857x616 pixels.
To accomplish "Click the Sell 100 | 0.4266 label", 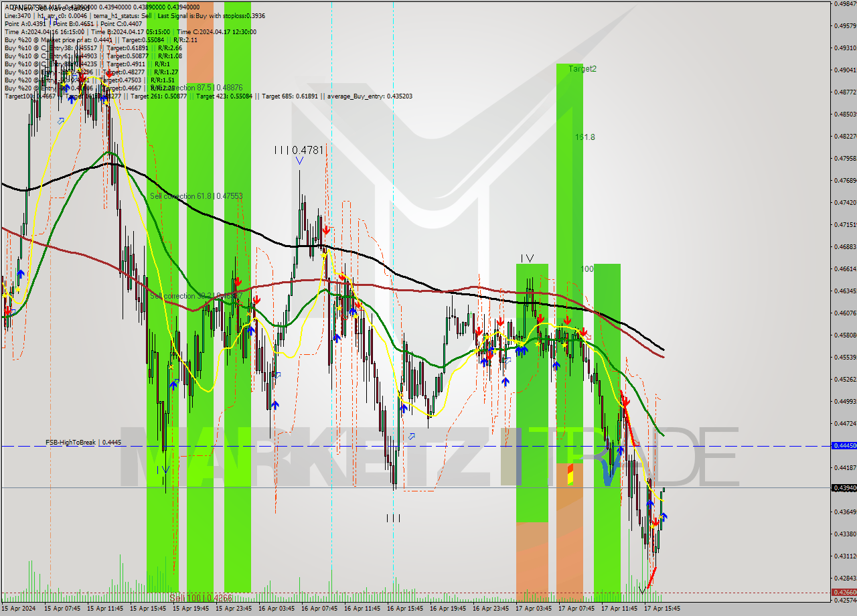I will pos(201,598).
